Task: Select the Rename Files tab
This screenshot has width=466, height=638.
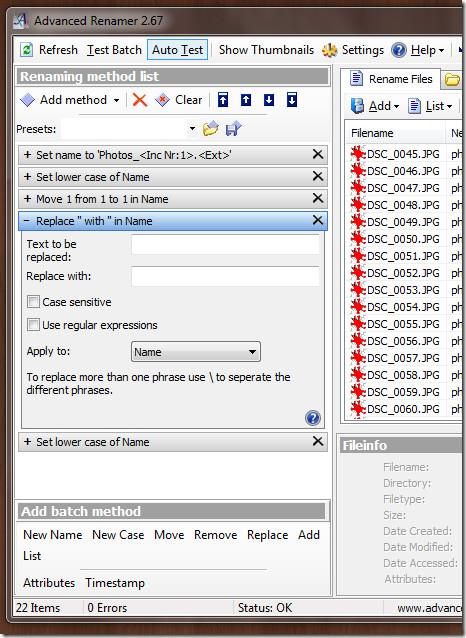Action: pos(391,79)
